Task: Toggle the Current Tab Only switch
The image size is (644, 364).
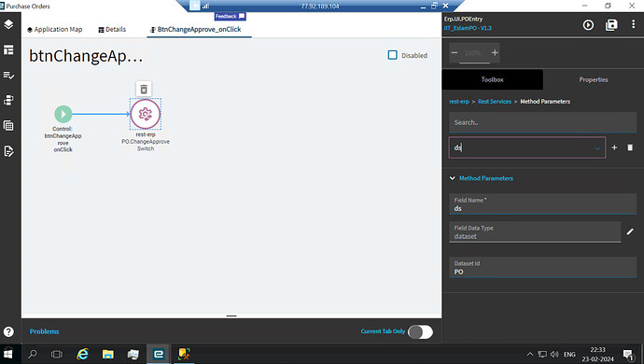Action: tap(420, 332)
